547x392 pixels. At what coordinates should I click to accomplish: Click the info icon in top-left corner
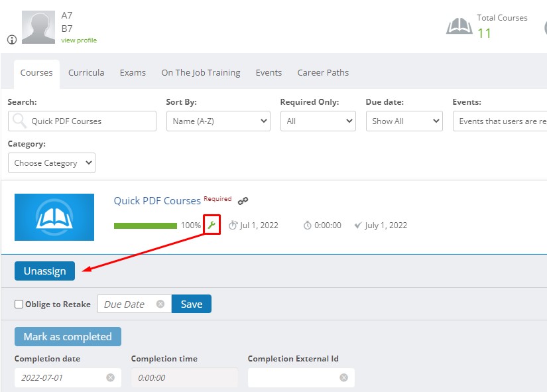11,39
